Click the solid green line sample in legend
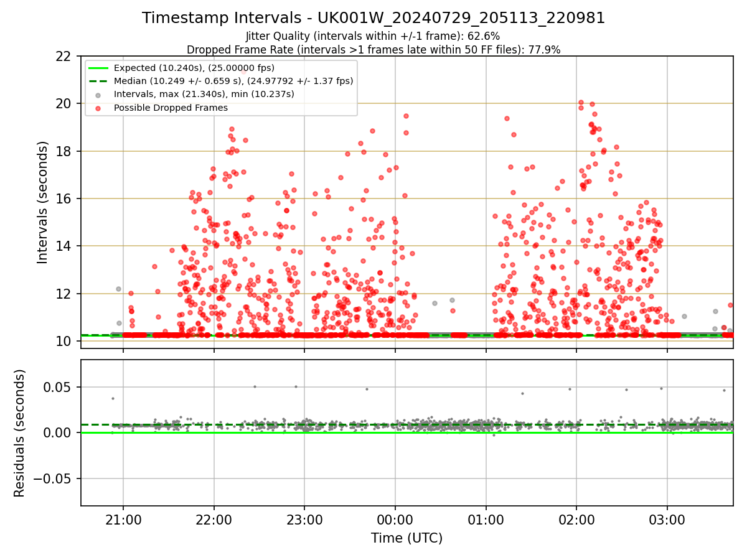 coord(98,68)
